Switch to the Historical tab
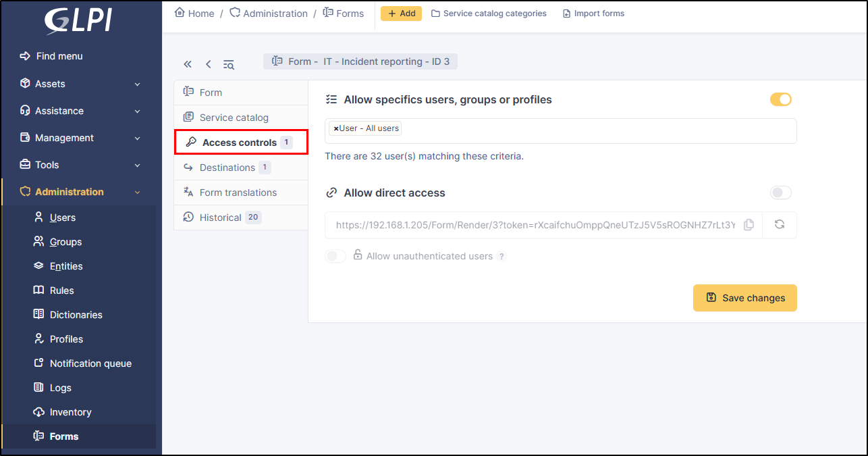Viewport: 868px width, 456px height. pos(220,218)
